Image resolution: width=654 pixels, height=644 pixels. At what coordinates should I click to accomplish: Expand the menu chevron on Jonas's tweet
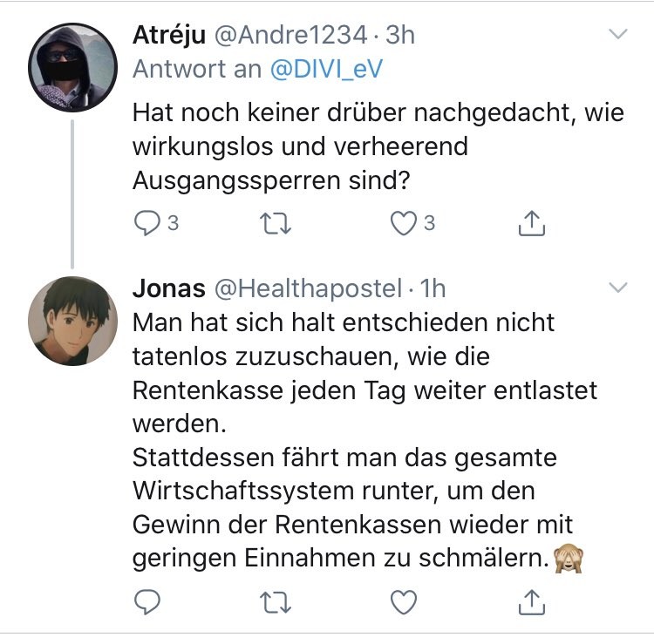pos(617,288)
